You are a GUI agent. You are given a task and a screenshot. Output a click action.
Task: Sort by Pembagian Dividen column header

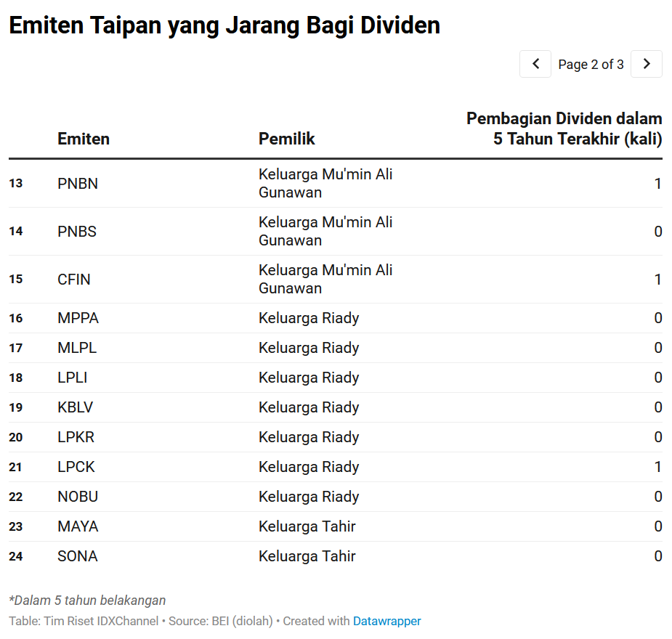point(564,129)
